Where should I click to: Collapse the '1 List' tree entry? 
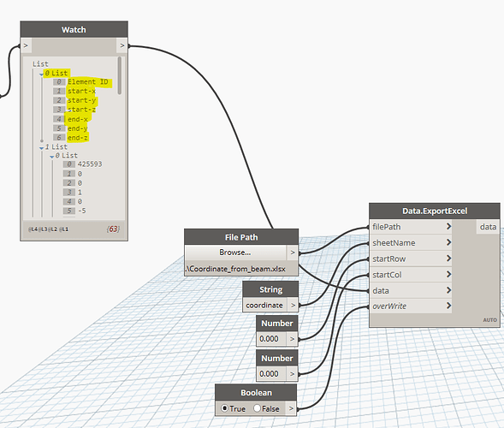click(41, 148)
